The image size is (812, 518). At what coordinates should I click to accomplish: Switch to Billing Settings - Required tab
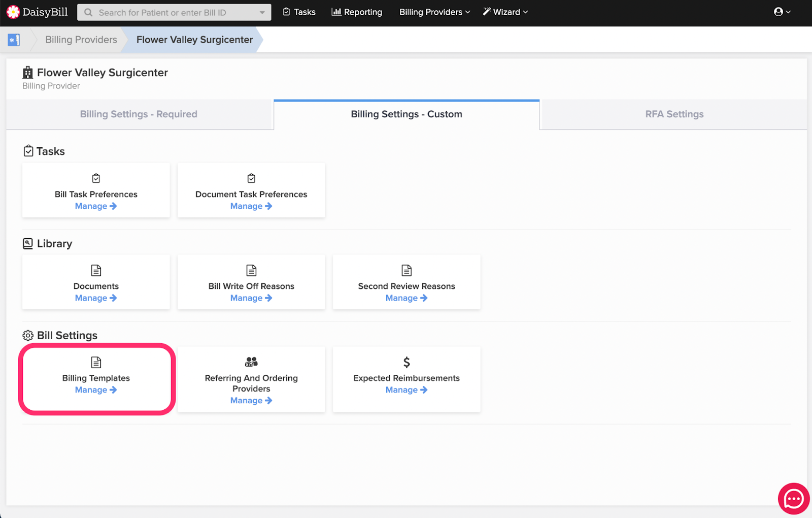[139, 114]
